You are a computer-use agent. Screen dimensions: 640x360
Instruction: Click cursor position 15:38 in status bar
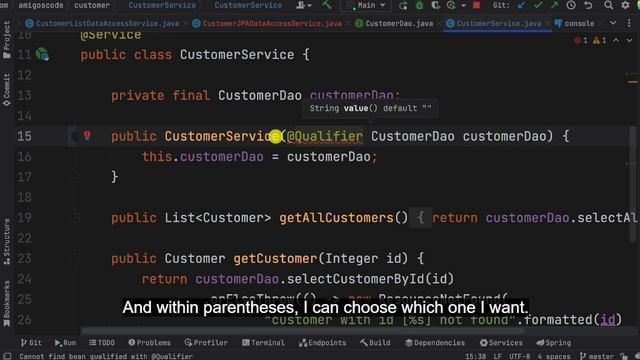click(x=476, y=356)
